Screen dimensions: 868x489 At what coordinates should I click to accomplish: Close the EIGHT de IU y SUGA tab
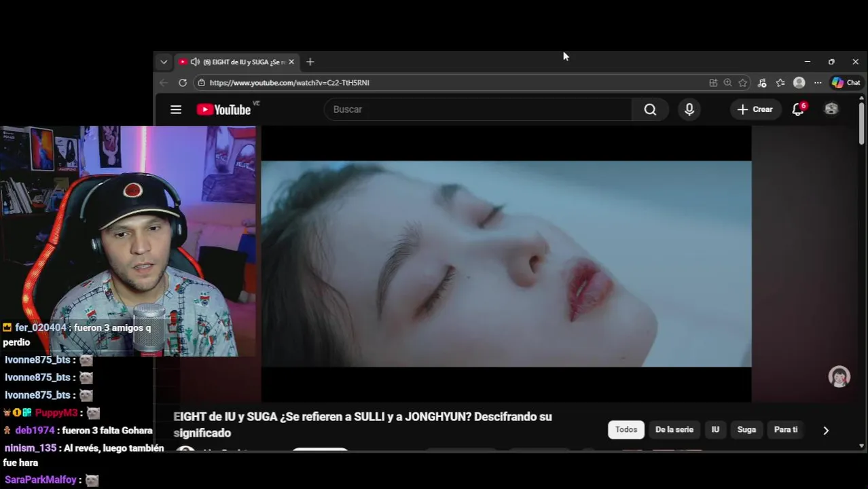[x=291, y=62]
